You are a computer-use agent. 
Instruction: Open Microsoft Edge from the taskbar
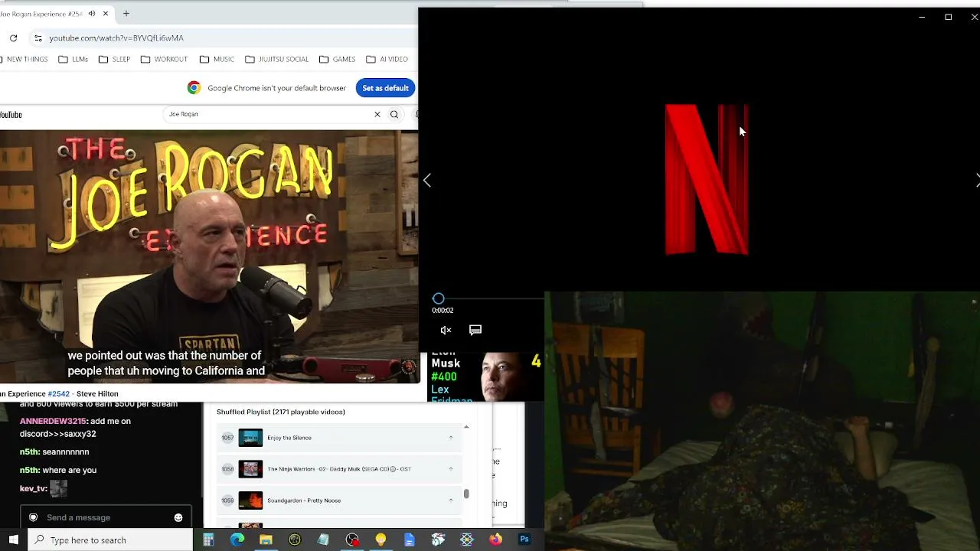pos(237,540)
